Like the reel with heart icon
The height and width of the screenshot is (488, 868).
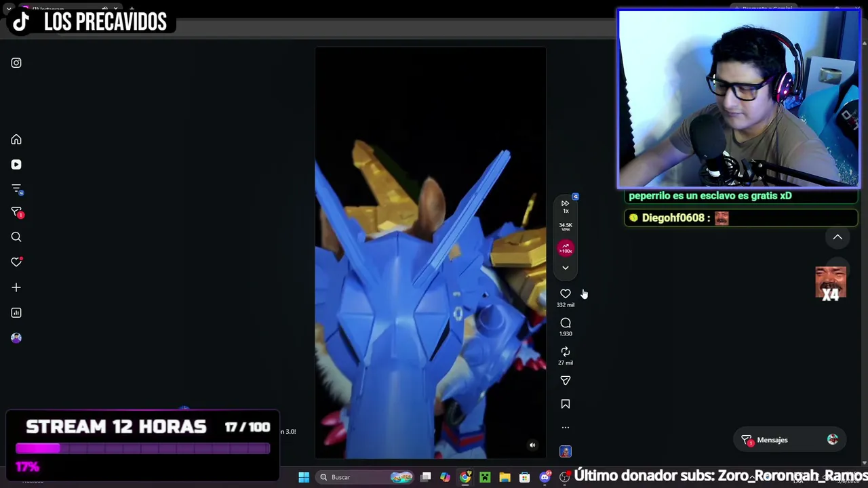tap(566, 293)
